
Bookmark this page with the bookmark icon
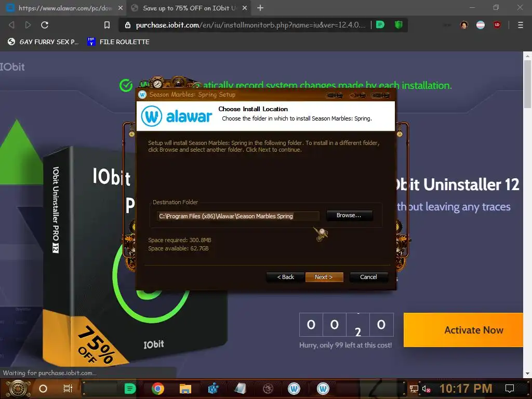[x=107, y=25]
